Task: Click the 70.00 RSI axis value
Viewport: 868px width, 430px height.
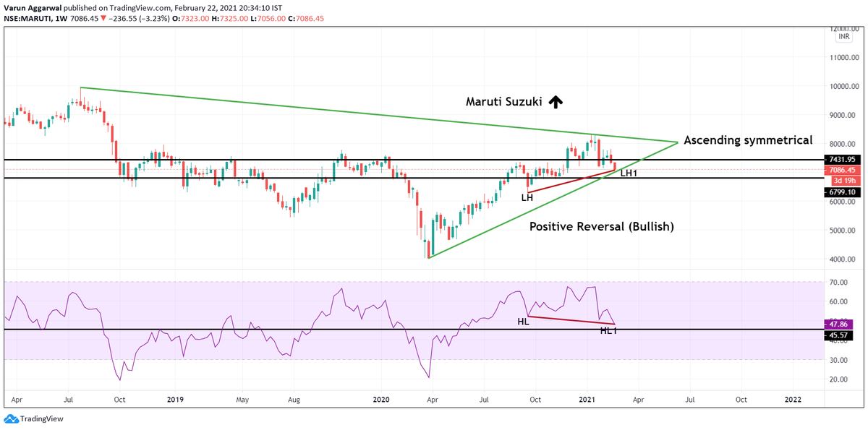Action: (838, 282)
